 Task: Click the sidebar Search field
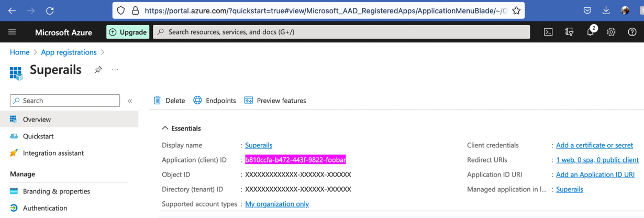[65, 101]
